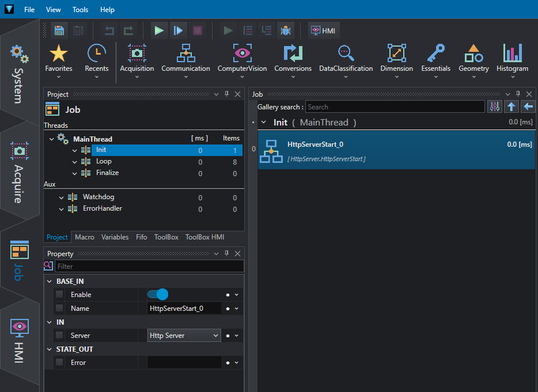538x392 pixels.
Task: Expand the Loop thread item
Action: coord(74,162)
